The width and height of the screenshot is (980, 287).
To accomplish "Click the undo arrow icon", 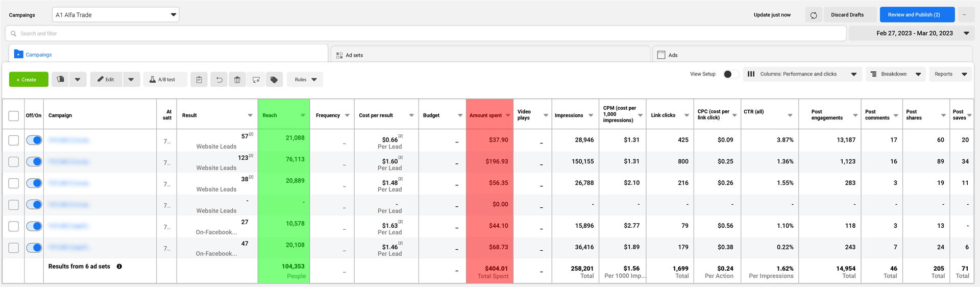I will pos(219,80).
